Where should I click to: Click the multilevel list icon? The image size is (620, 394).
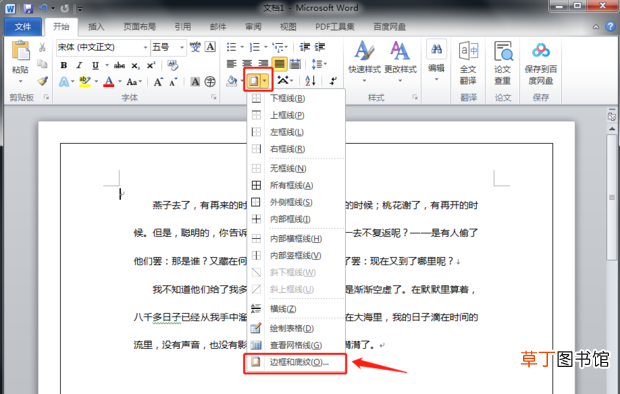tap(279, 47)
